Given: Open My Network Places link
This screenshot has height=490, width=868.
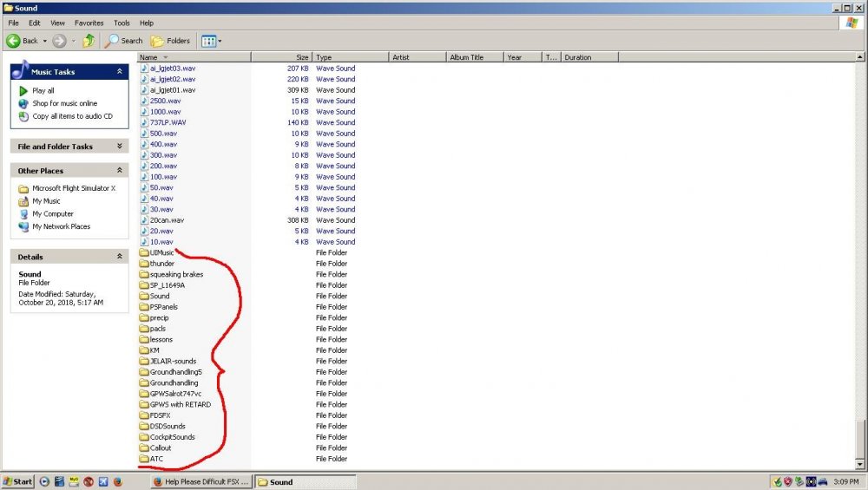Looking at the screenshot, I should [61, 226].
